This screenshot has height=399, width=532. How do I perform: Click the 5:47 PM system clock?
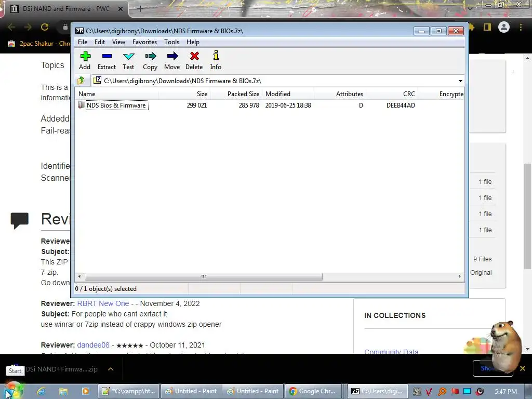pyautogui.click(x=506, y=392)
